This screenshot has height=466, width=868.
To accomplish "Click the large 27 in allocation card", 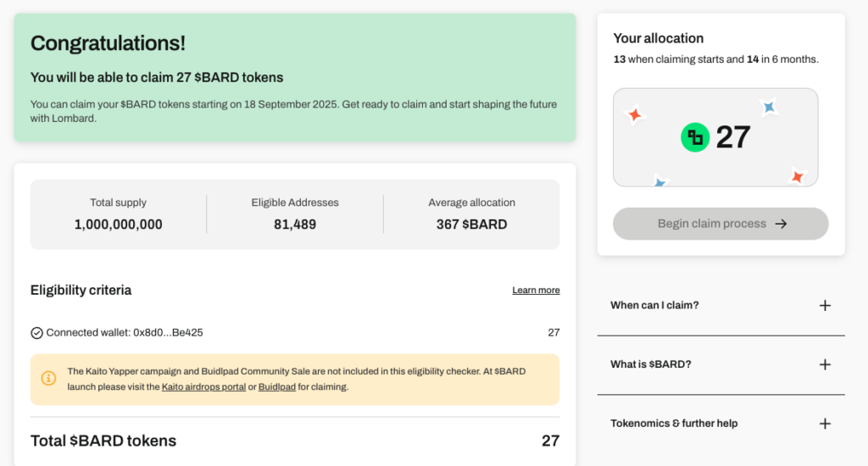I will click(x=733, y=137).
